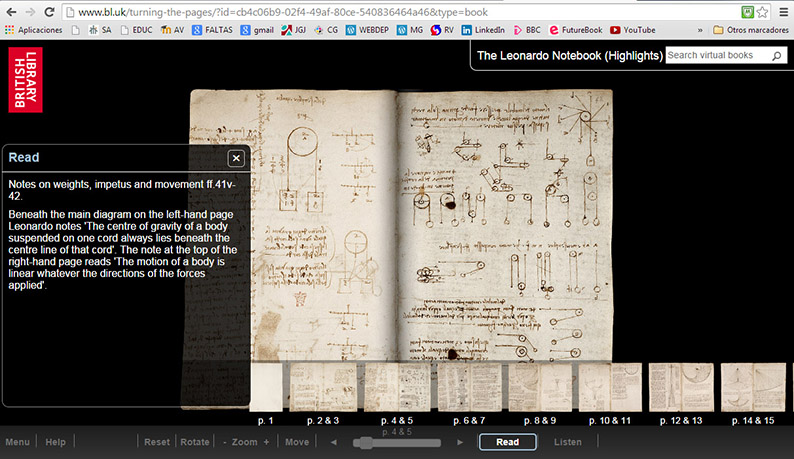This screenshot has width=794, height=459.
Task: Open the SA bookmark
Action: point(100,30)
